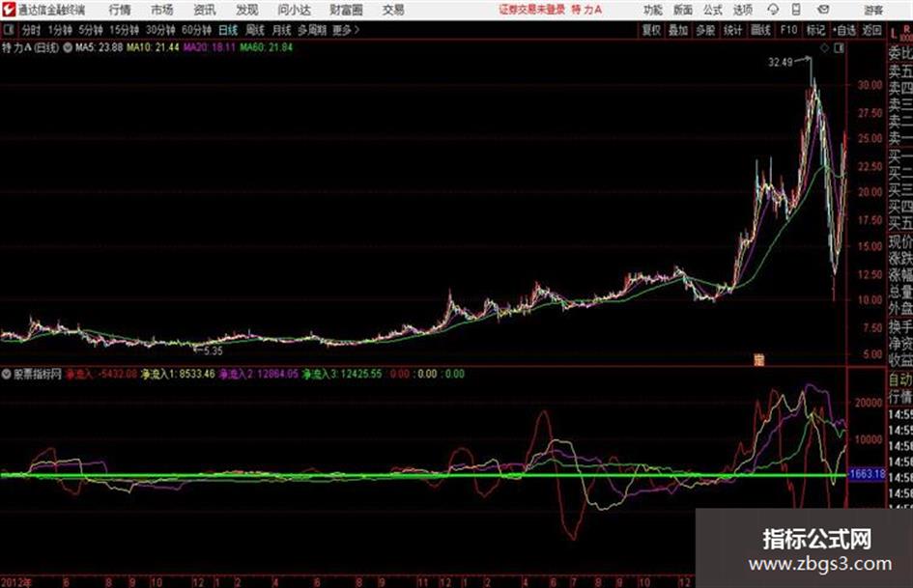This screenshot has height=588, width=913.
Task: Click the 标记 mark button
Action: pyautogui.click(x=815, y=30)
